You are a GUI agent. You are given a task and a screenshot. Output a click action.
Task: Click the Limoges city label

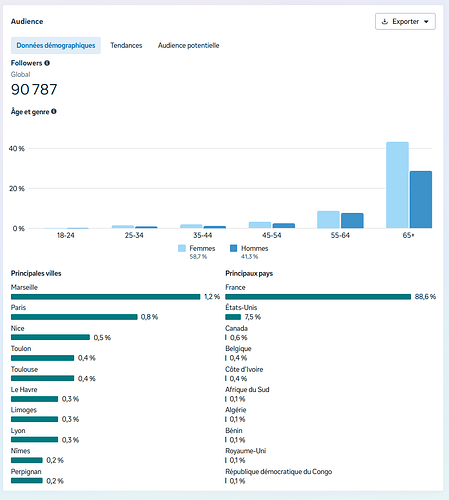point(24,410)
